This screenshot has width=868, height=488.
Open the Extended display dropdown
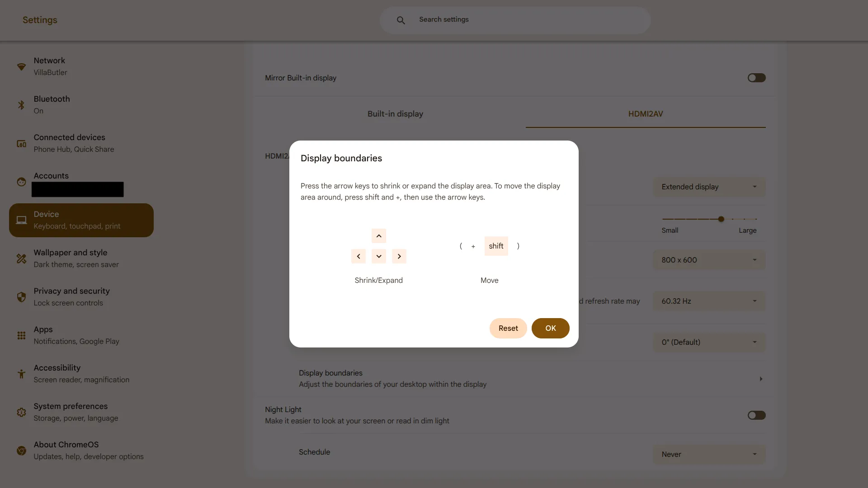(x=709, y=187)
